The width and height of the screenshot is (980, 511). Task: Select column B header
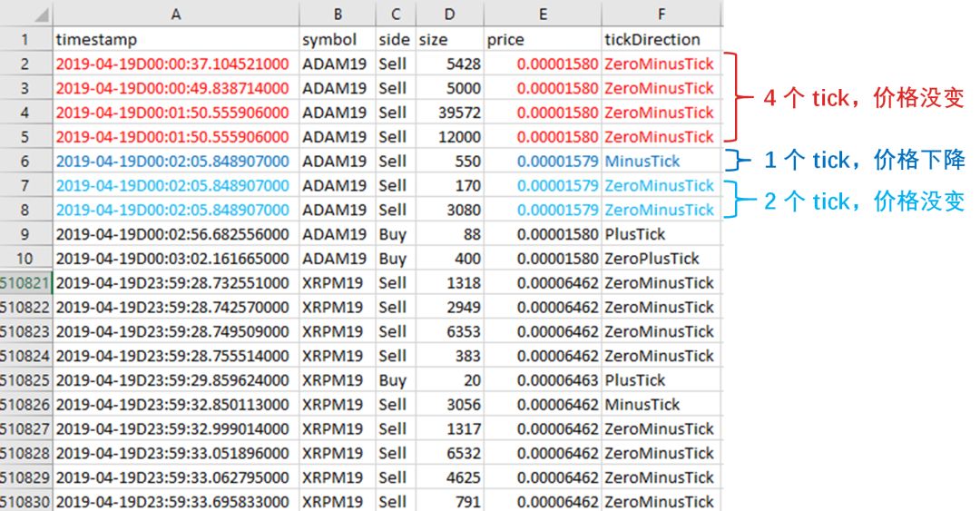point(338,14)
